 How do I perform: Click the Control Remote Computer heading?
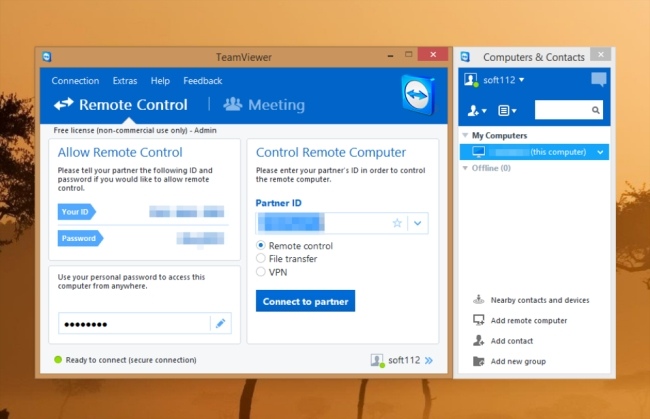click(x=331, y=152)
